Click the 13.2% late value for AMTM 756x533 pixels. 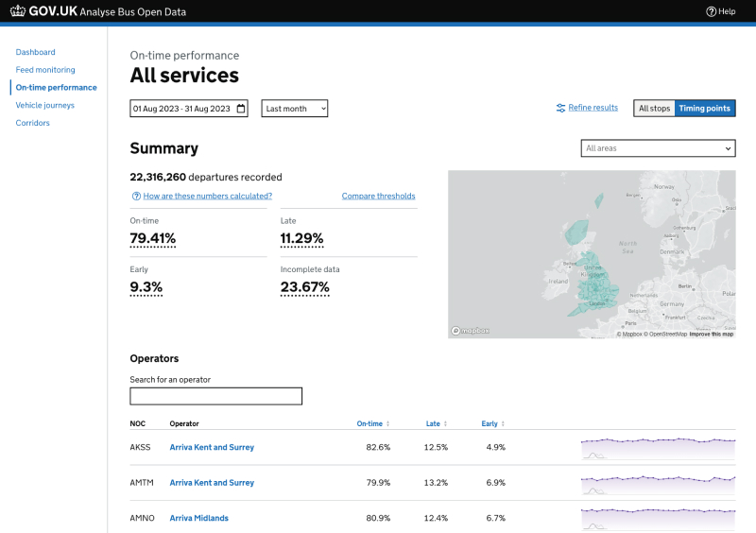436,482
